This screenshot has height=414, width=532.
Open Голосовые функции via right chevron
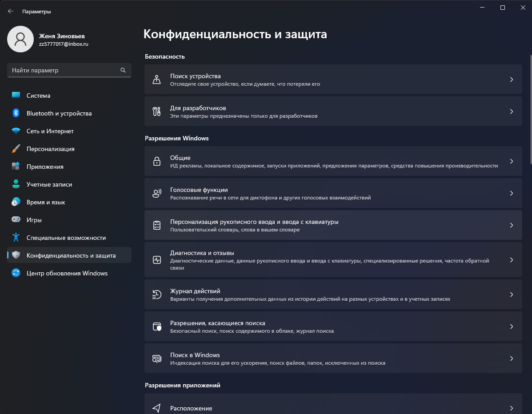pos(511,193)
